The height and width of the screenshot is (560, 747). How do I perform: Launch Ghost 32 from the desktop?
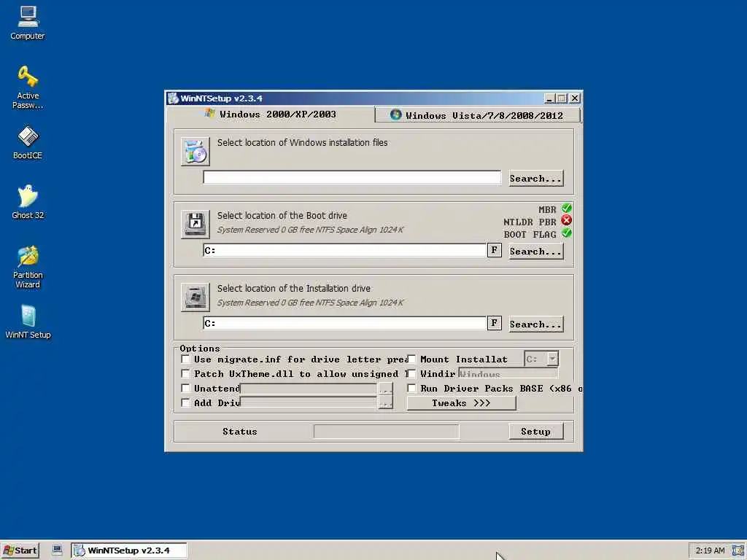[x=28, y=202]
